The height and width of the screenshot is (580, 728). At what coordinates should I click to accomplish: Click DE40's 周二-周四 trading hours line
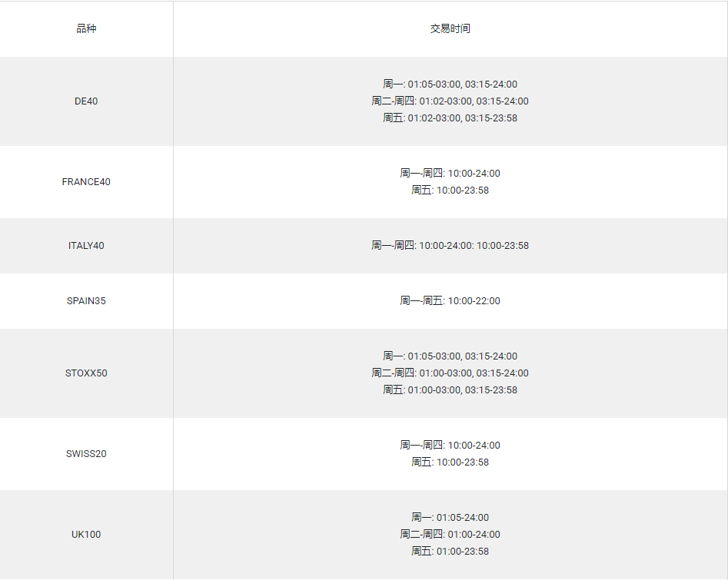(x=450, y=101)
